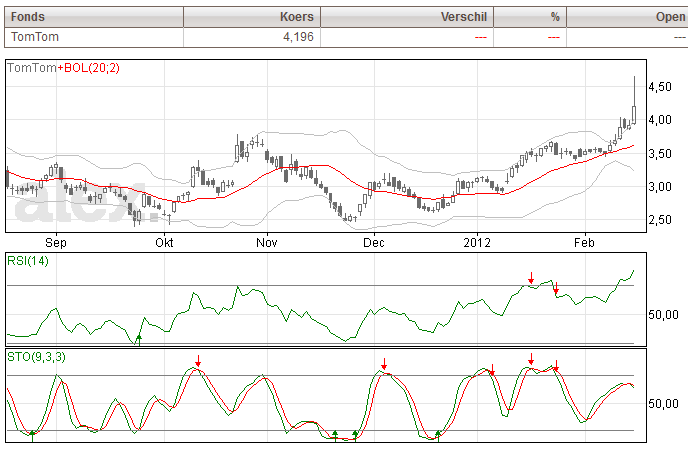
Task: Sort table by Koers column header
Action: 252,17
